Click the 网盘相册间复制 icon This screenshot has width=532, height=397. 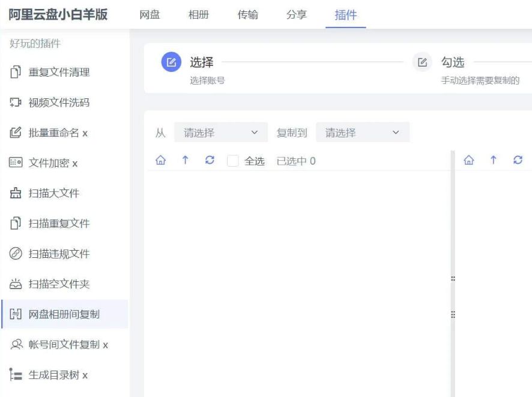coord(16,314)
